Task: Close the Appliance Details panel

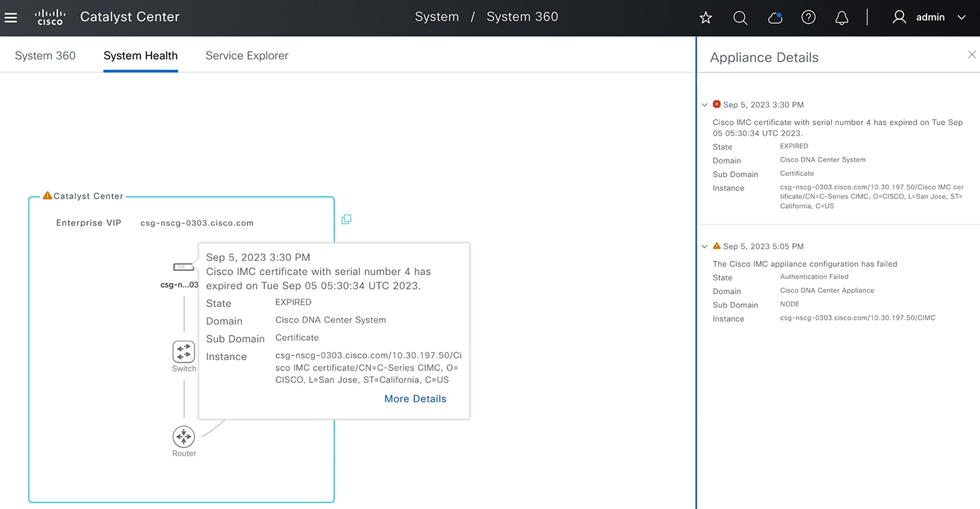Action: pos(972,55)
